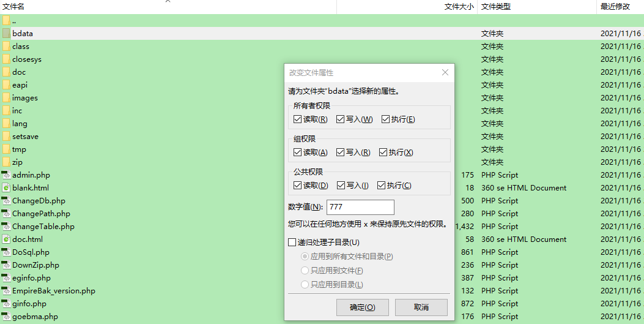The width and height of the screenshot is (644, 324).
Task: Select the ChangeDb.php file icon
Action: [6, 201]
